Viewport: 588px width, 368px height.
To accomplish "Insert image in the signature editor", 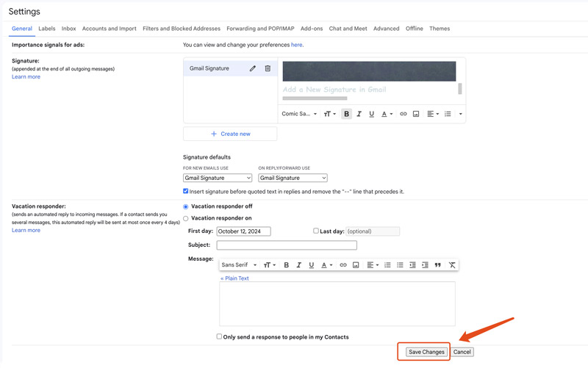I will pos(416,114).
